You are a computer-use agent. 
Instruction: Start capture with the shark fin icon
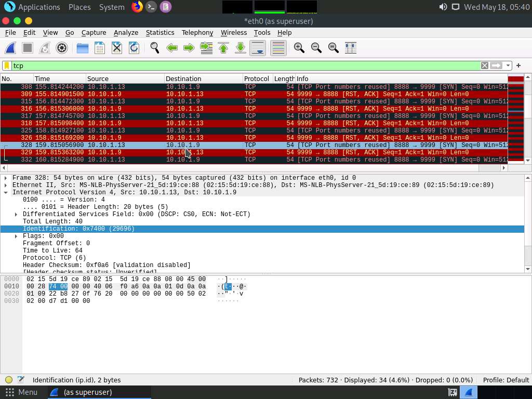click(10, 48)
